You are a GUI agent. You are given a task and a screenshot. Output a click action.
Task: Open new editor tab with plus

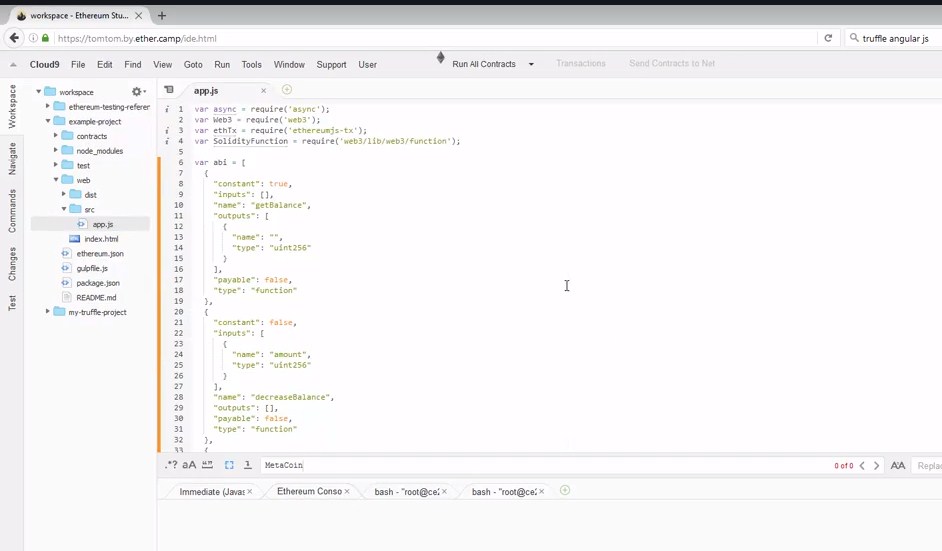pyautogui.click(x=287, y=90)
